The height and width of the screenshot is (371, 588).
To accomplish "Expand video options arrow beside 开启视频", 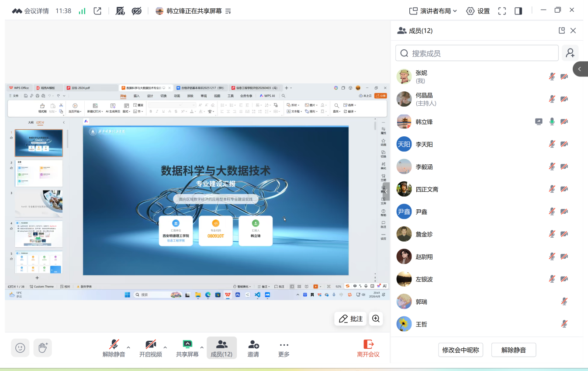I will click(165, 347).
